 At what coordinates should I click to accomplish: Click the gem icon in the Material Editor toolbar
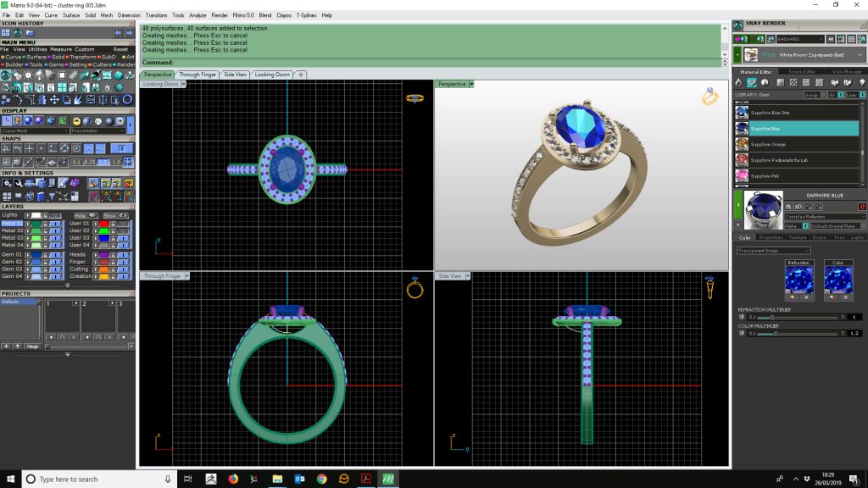click(x=751, y=82)
